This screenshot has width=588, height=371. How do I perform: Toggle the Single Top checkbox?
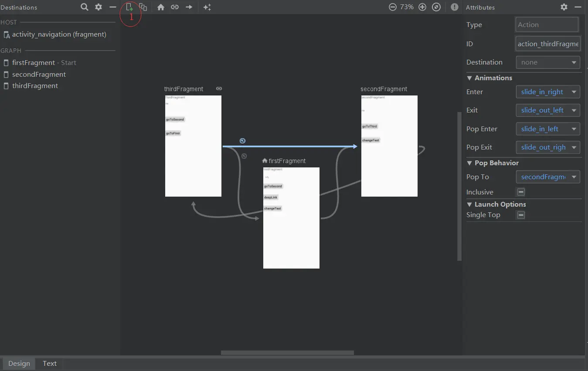point(521,214)
